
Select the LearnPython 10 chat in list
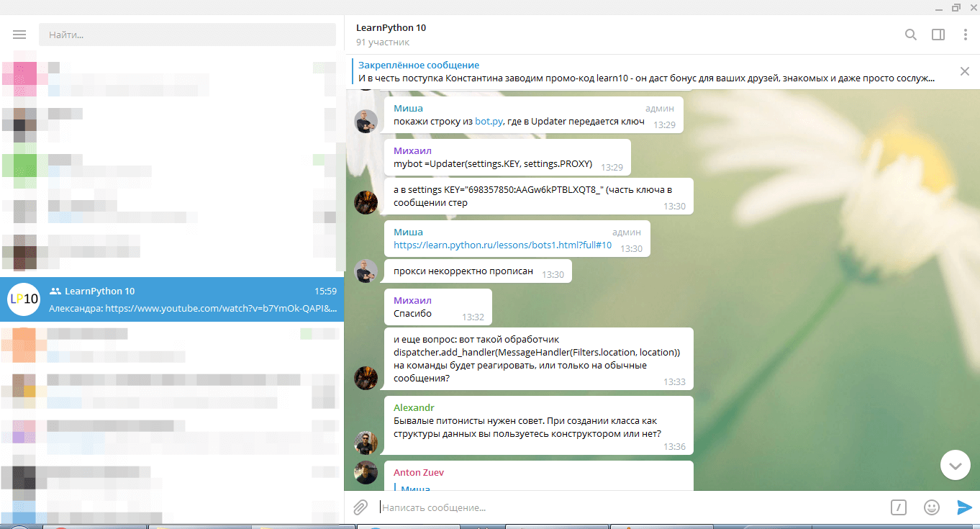click(x=172, y=299)
